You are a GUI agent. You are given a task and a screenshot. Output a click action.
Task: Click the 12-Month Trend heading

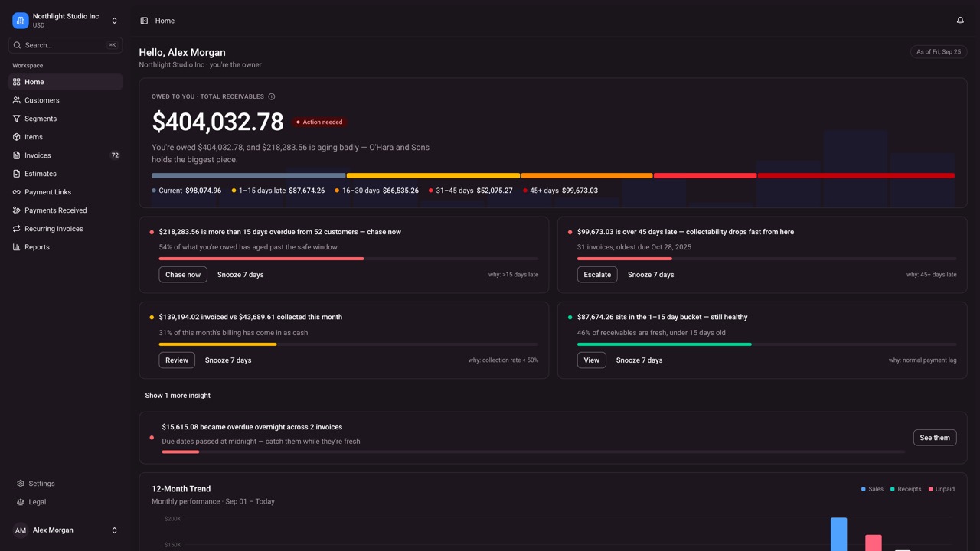click(181, 489)
